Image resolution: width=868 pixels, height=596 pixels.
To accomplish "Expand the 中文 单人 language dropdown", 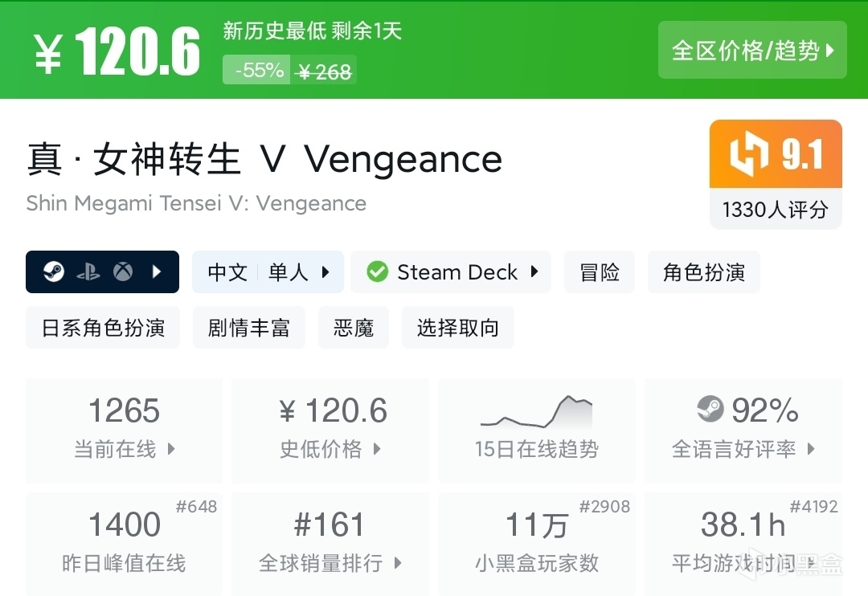I will [x=325, y=272].
